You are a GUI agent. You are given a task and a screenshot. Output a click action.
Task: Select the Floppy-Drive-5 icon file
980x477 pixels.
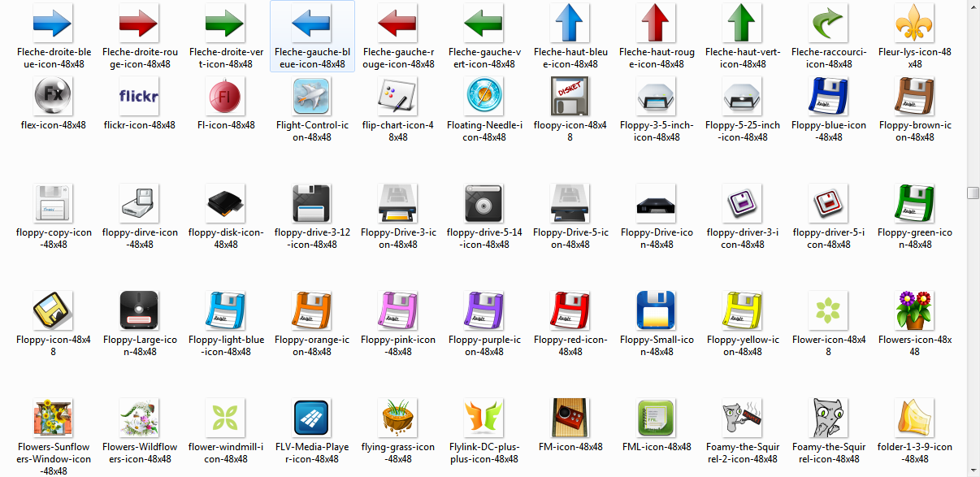(570, 203)
